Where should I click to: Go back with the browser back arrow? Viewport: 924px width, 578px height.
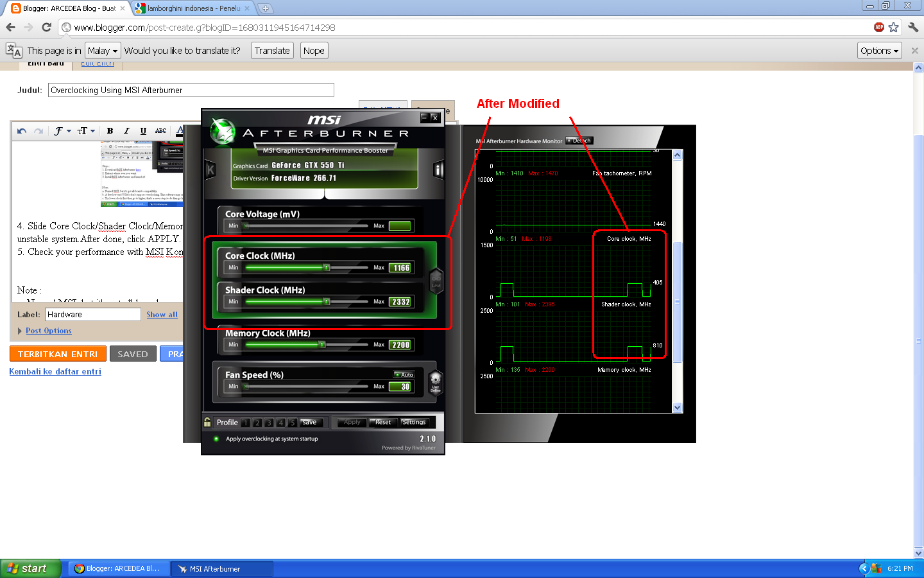(x=10, y=27)
